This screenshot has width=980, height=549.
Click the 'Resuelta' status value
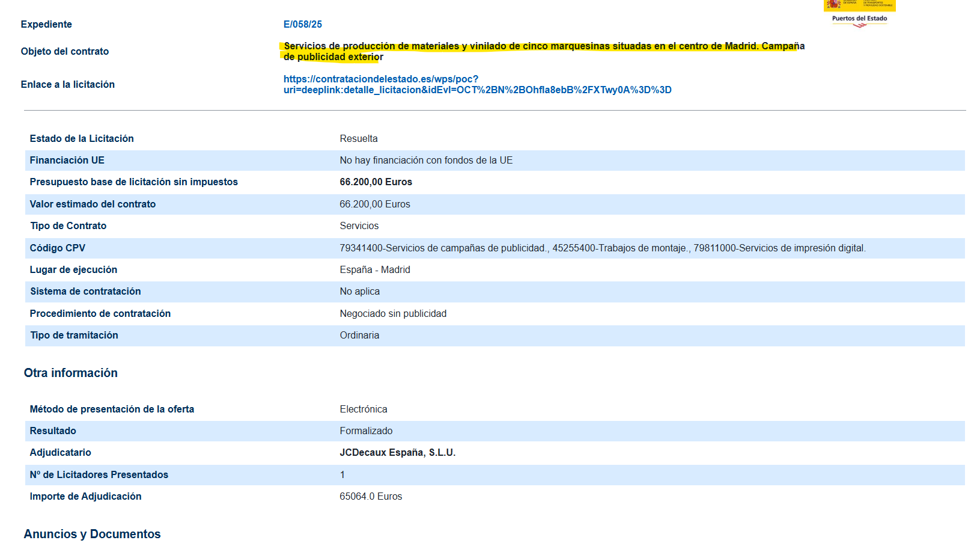tap(359, 139)
